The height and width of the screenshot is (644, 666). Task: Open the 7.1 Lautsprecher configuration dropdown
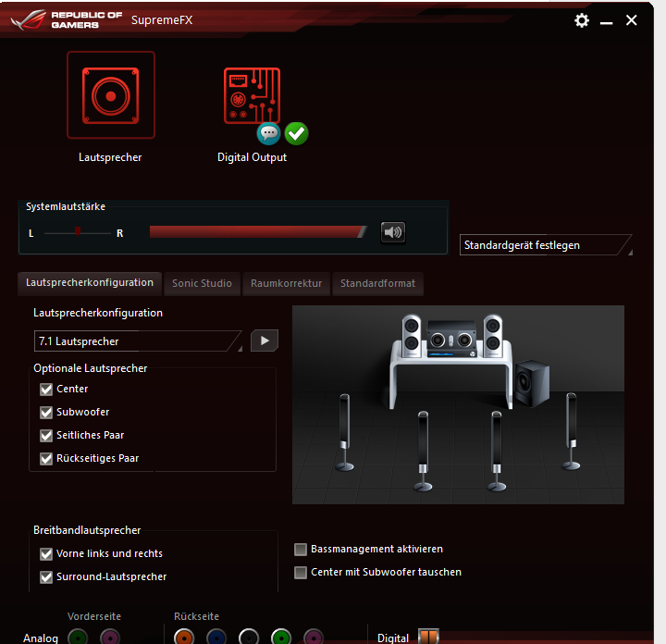(138, 341)
